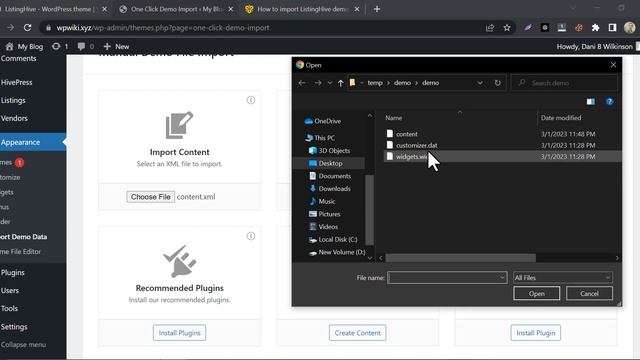The image size is (640, 360).
Task: Open the help icon in the Open dialog
Action: tap(609, 102)
